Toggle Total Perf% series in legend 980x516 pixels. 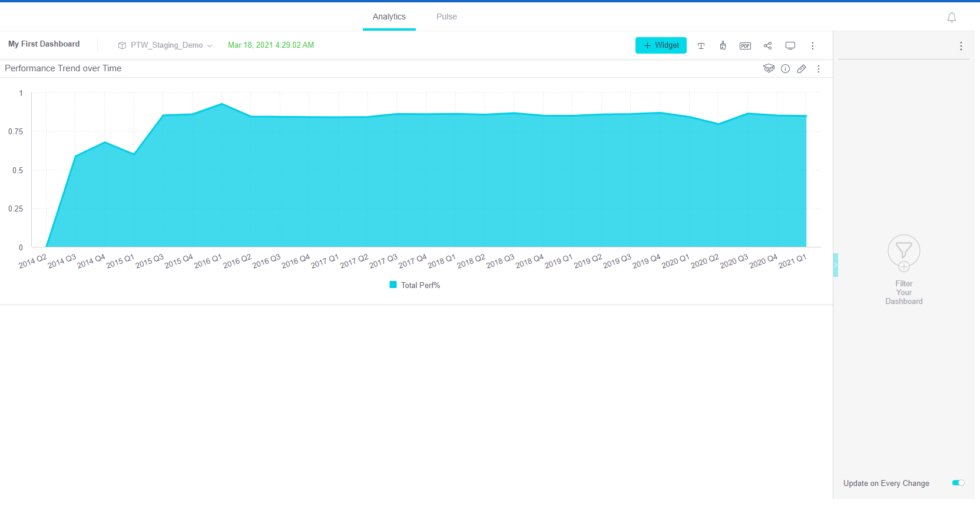click(415, 285)
